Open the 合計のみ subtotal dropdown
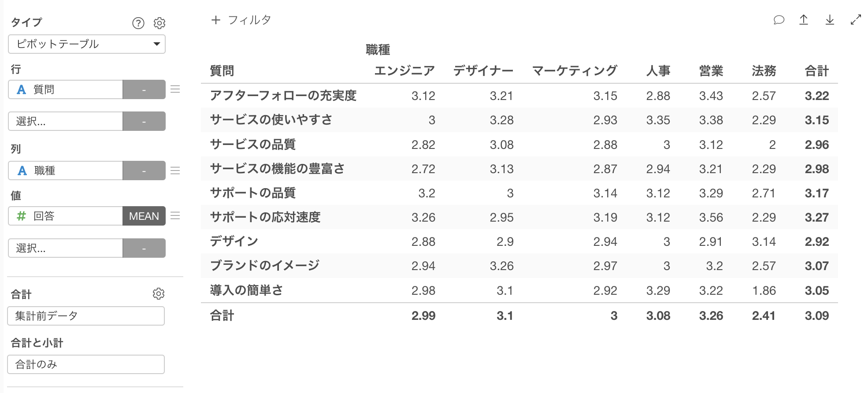Image resolution: width=868 pixels, height=393 pixels. tap(86, 364)
